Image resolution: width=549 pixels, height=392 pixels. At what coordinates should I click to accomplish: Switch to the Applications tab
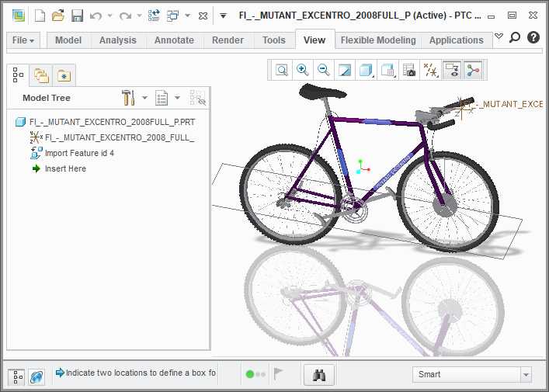pyautogui.click(x=457, y=40)
